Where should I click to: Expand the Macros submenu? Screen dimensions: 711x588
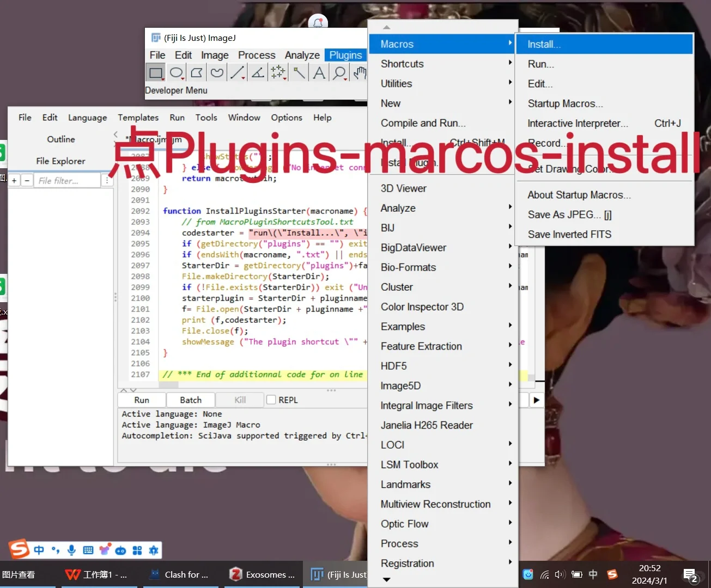(x=442, y=44)
